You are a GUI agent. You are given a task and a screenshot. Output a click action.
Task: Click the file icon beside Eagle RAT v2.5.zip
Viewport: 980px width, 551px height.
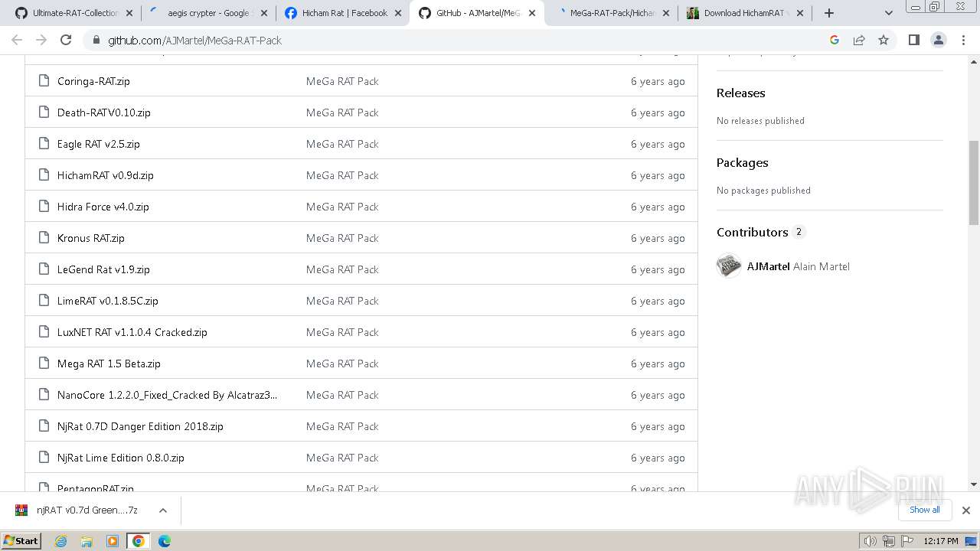pyautogui.click(x=44, y=143)
